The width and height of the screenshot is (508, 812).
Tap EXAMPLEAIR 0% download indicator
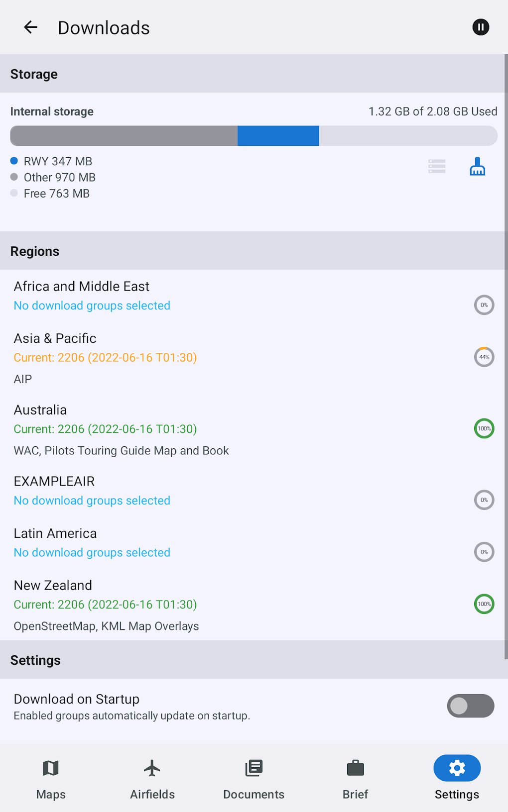pyautogui.click(x=484, y=500)
